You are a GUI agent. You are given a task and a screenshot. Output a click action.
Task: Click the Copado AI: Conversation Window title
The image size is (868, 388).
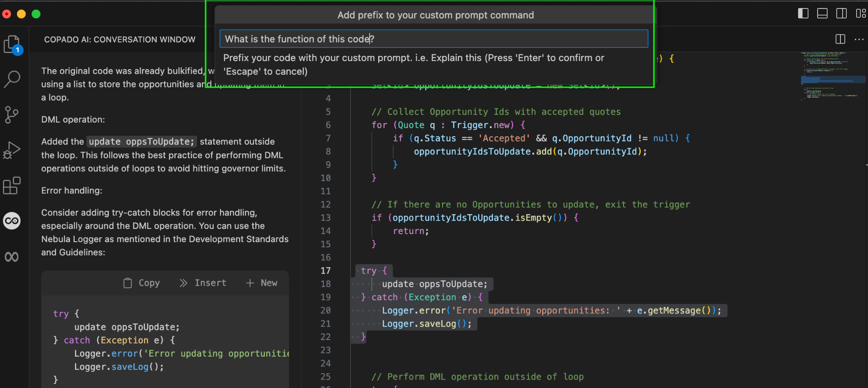(x=120, y=39)
